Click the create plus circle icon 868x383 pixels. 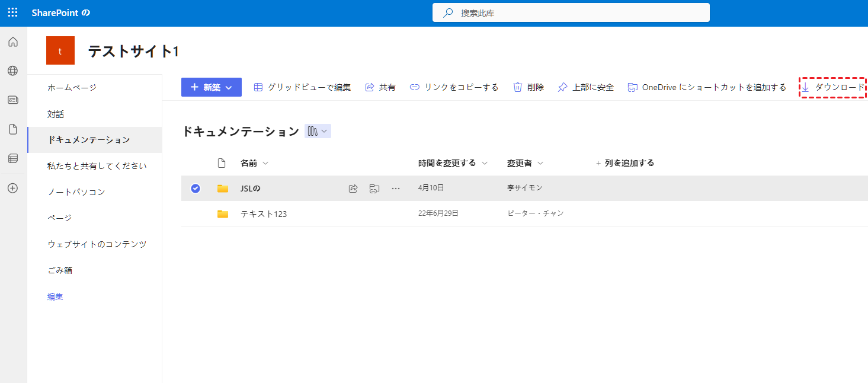click(x=12, y=188)
